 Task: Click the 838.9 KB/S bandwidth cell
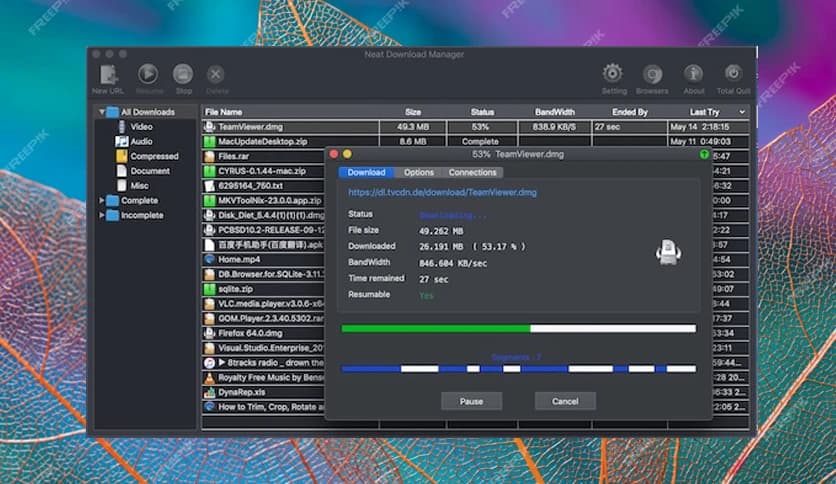tap(554, 127)
